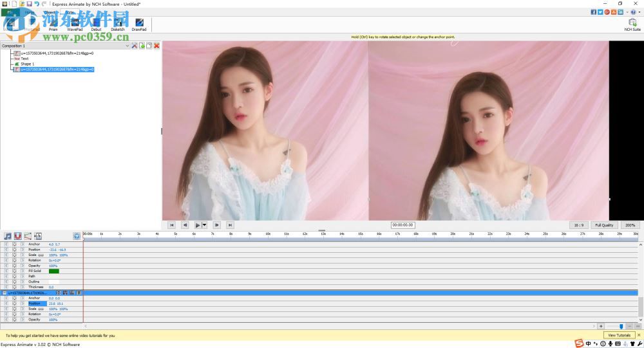Undo the last action
The height and width of the screenshot is (348, 644).
click(37, 4)
